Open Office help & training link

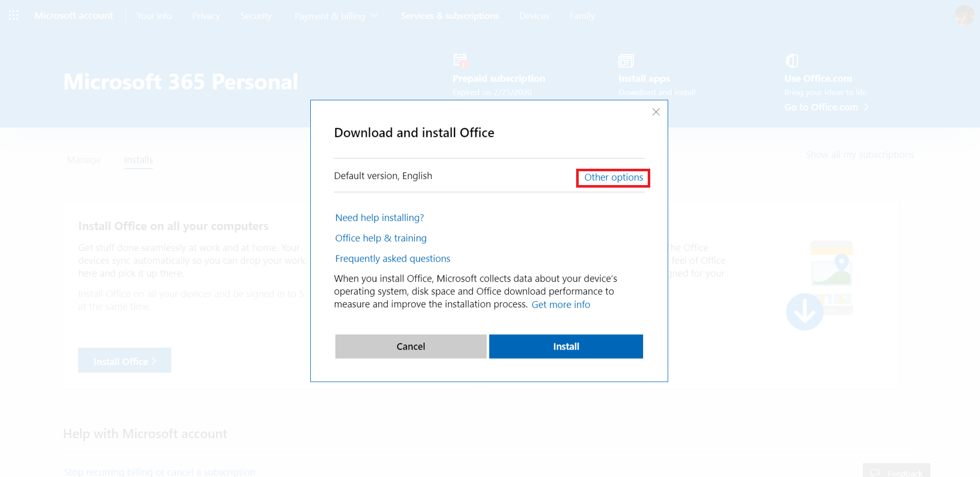coord(381,238)
